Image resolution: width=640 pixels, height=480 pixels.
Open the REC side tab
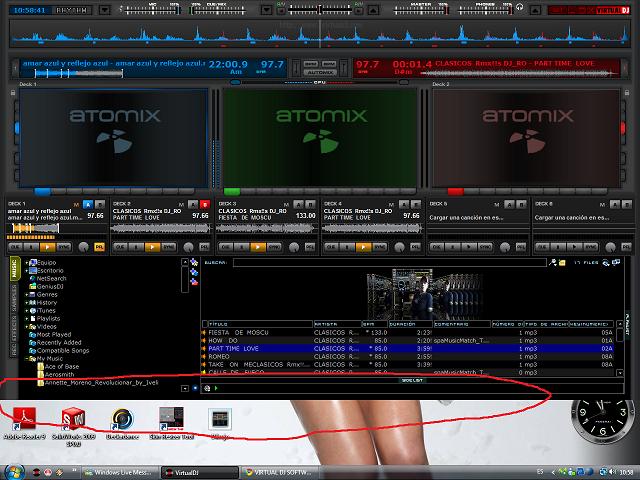[14, 349]
